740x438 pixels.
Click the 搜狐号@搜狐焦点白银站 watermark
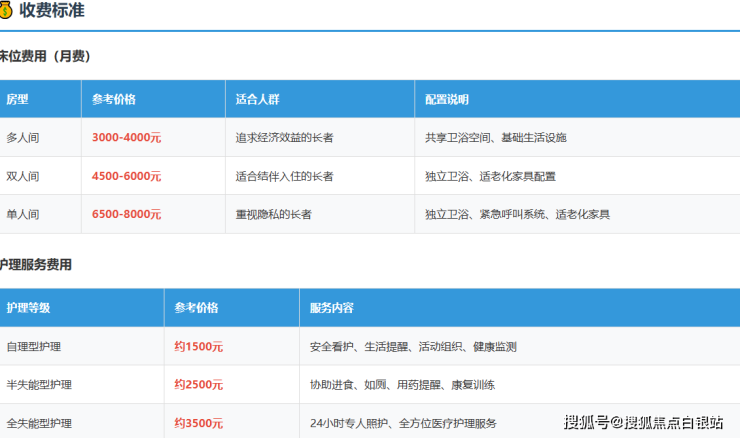coord(643,421)
